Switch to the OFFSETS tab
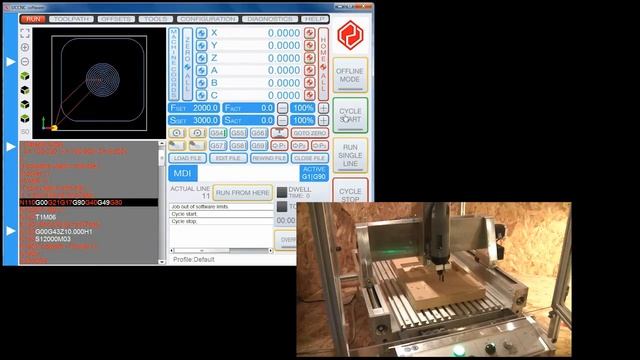 pos(116,19)
